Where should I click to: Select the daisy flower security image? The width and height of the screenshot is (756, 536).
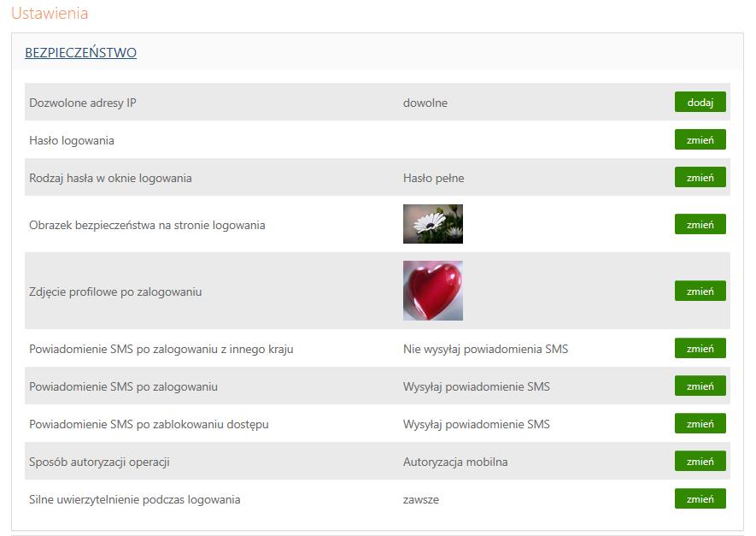pyautogui.click(x=433, y=224)
